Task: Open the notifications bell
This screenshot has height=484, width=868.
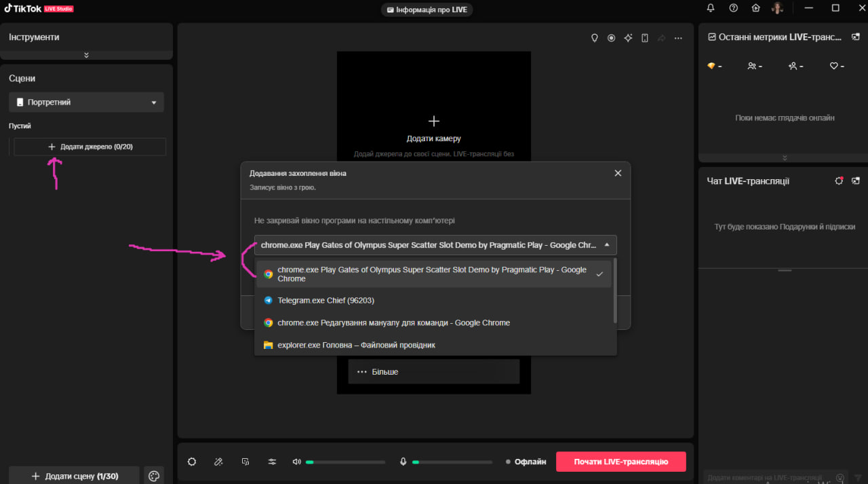Action: click(711, 8)
